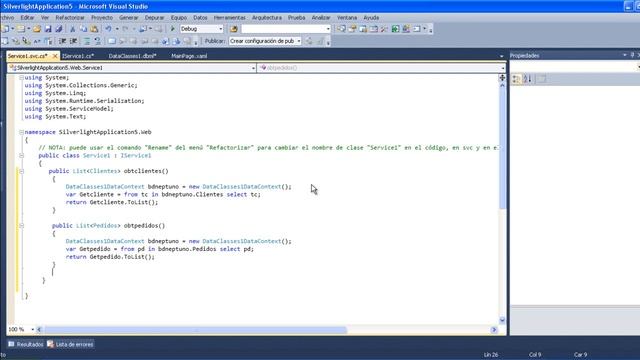Click the Save icon in toolbar

(x=48, y=29)
